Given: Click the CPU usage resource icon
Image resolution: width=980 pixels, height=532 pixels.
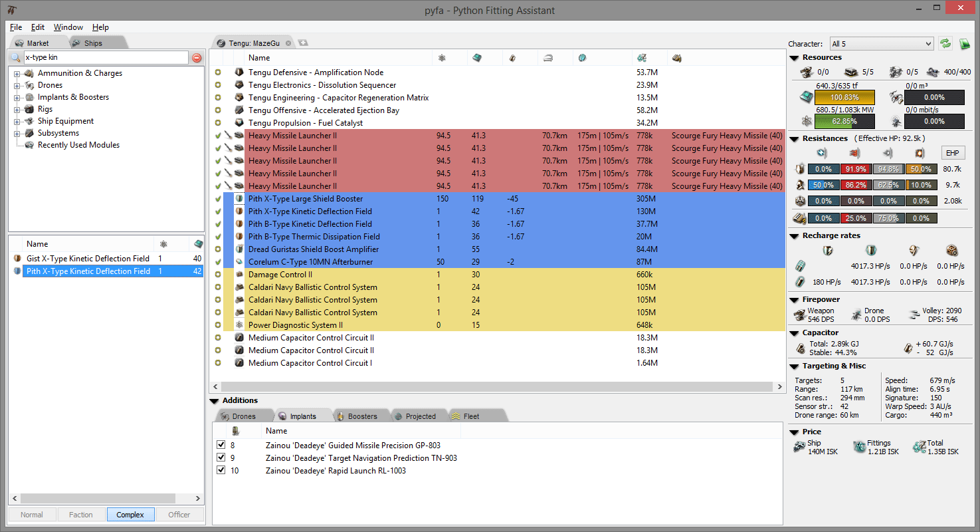Looking at the screenshot, I should (x=805, y=97).
